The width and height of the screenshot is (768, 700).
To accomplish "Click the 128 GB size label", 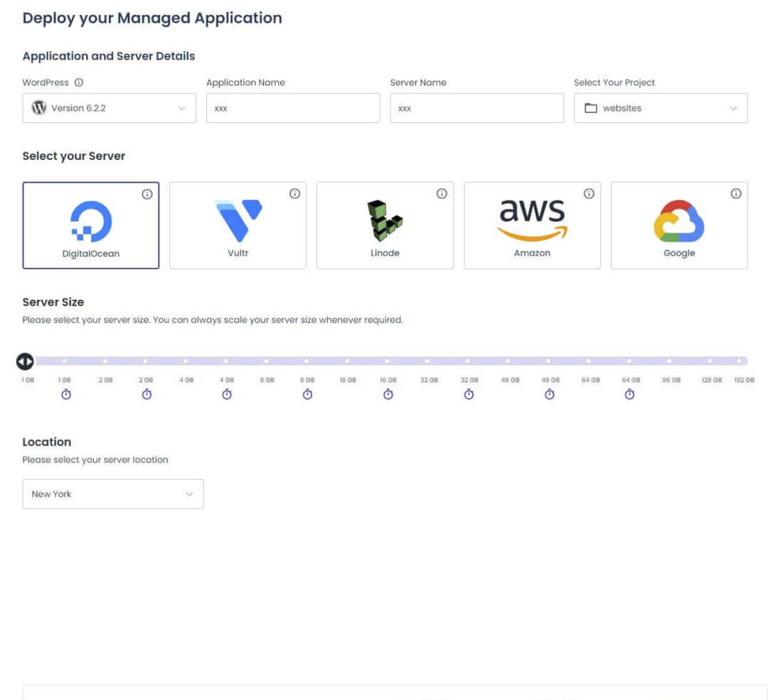I will pos(712,380).
